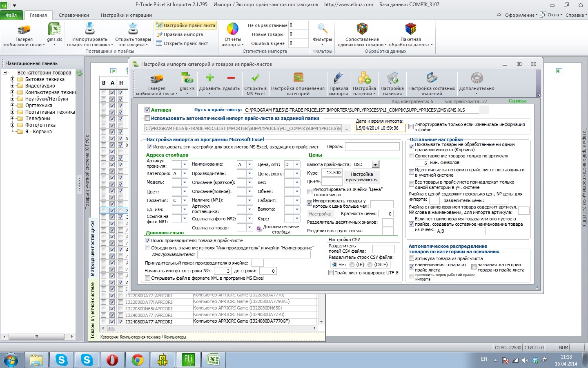This screenshot has width=588, height=368.
Task: Expand the Бытовая техника tree node
Action: 12,79
